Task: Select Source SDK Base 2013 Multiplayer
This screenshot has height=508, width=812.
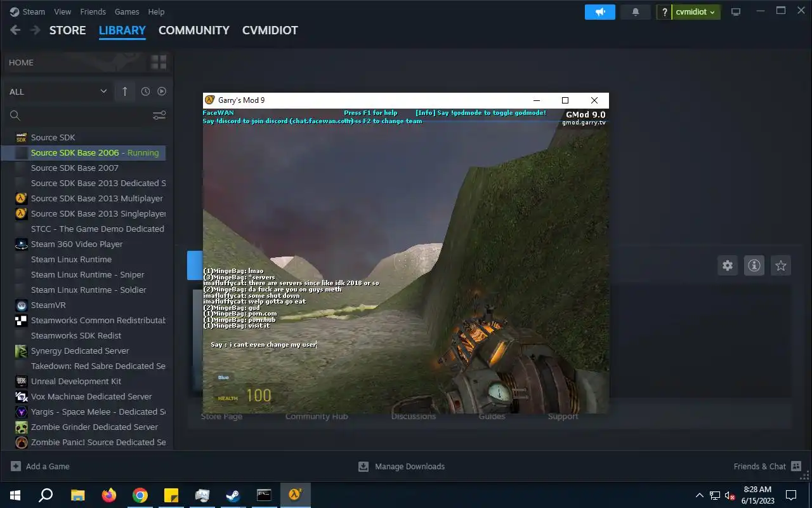Action: pyautogui.click(x=84, y=198)
